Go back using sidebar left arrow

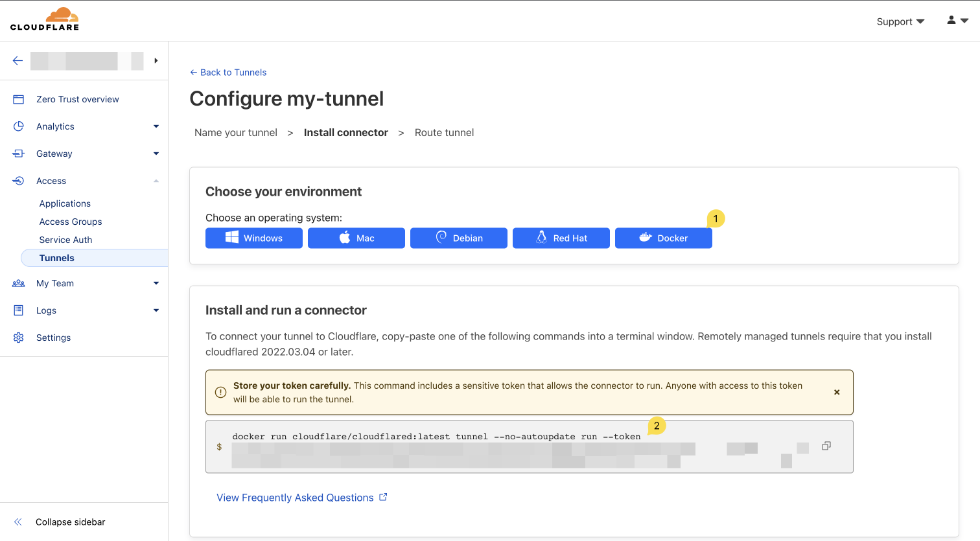point(17,61)
